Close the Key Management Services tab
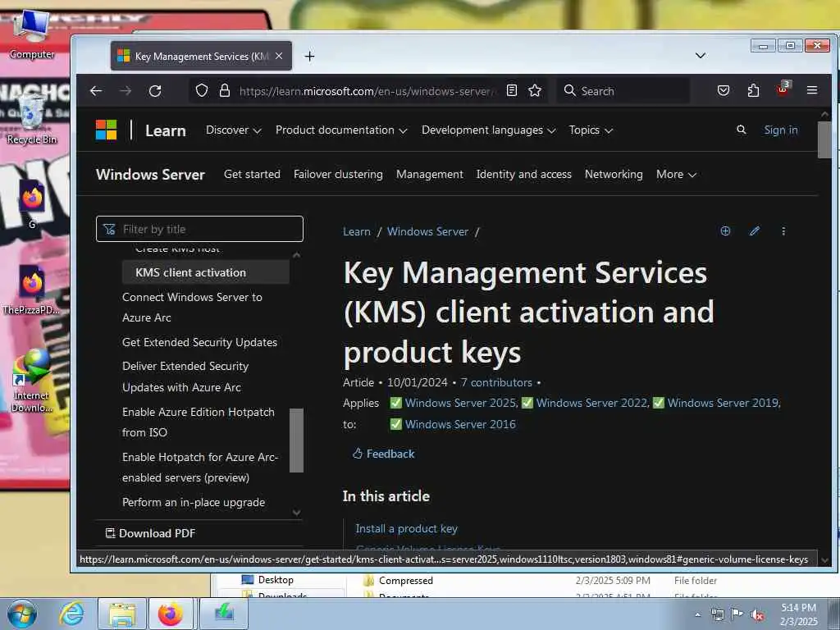This screenshot has height=630, width=840. click(279, 56)
